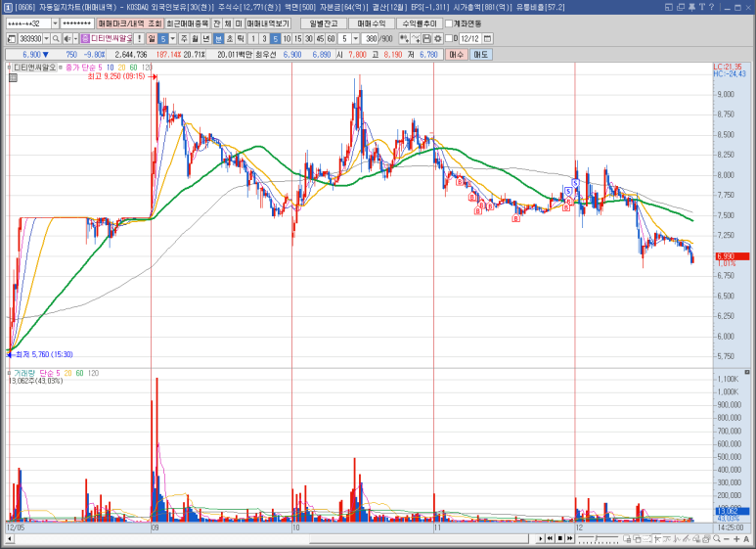Open help question mark icon in title bar
Image resolution: width=756 pixels, height=549 pixels.
coord(711,7)
